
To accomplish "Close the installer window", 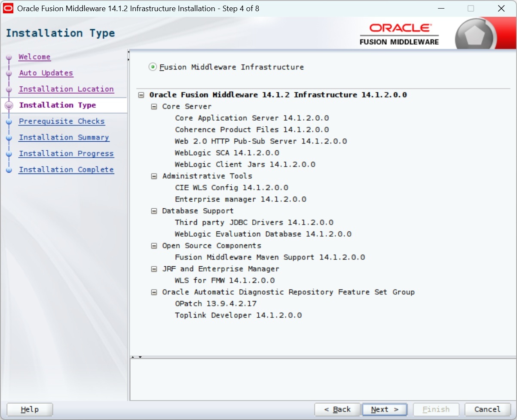I will pos(501,8).
